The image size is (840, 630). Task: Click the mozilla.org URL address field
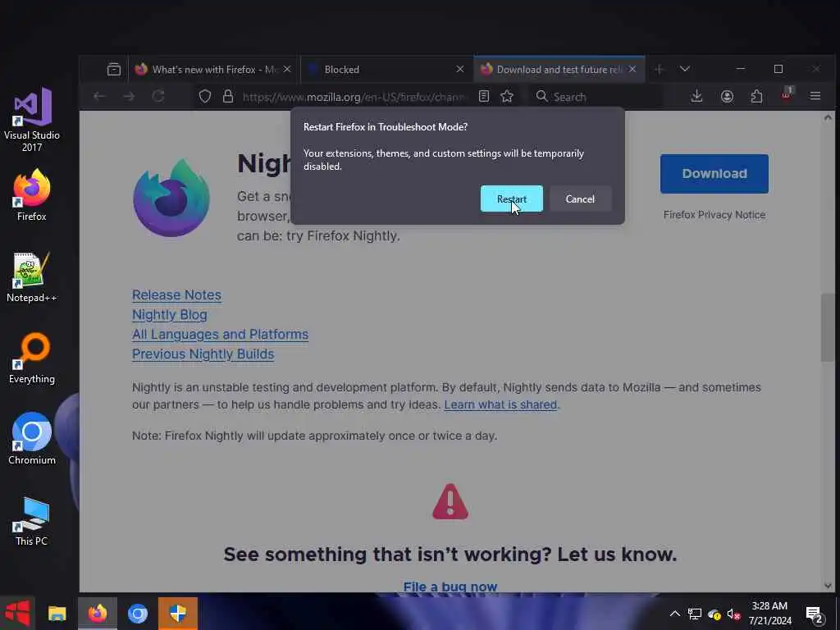point(354,97)
